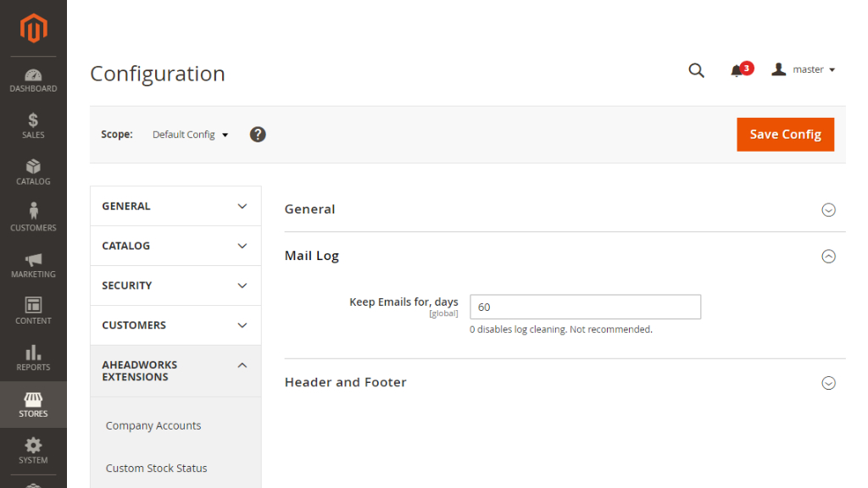Select Company Accounts in extensions list

[153, 425]
